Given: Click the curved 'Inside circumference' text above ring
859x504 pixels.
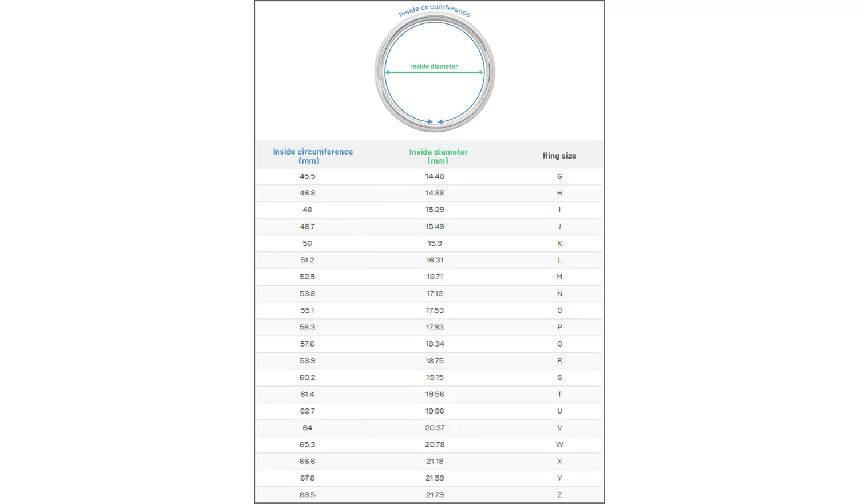Looking at the screenshot, I should [x=434, y=10].
